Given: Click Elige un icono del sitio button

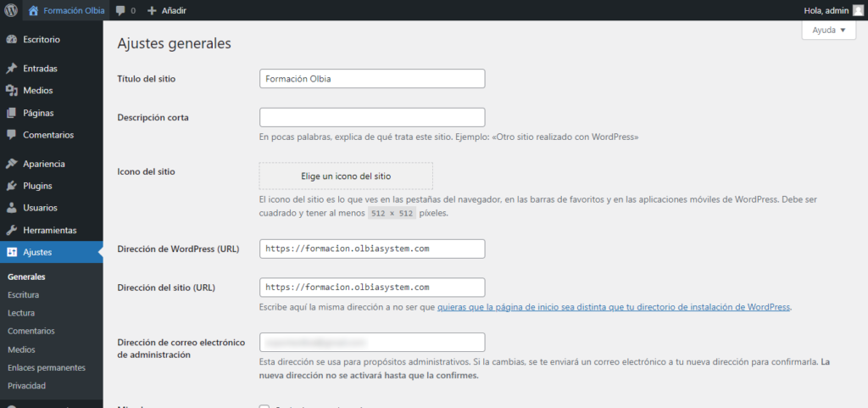Looking at the screenshot, I should [346, 176].
